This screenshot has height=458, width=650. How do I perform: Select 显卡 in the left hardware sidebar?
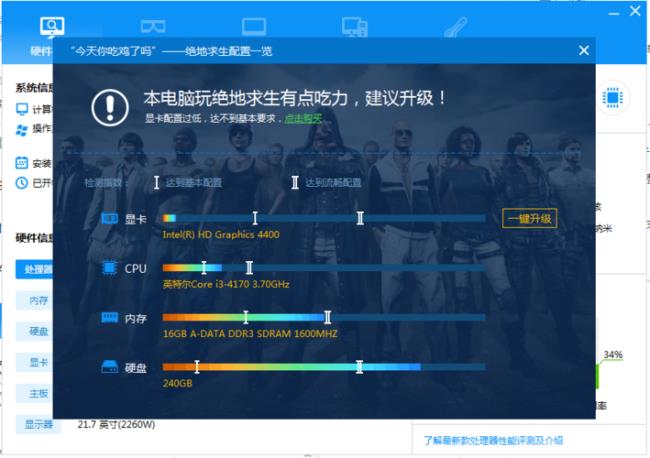(x=35, y=363)
